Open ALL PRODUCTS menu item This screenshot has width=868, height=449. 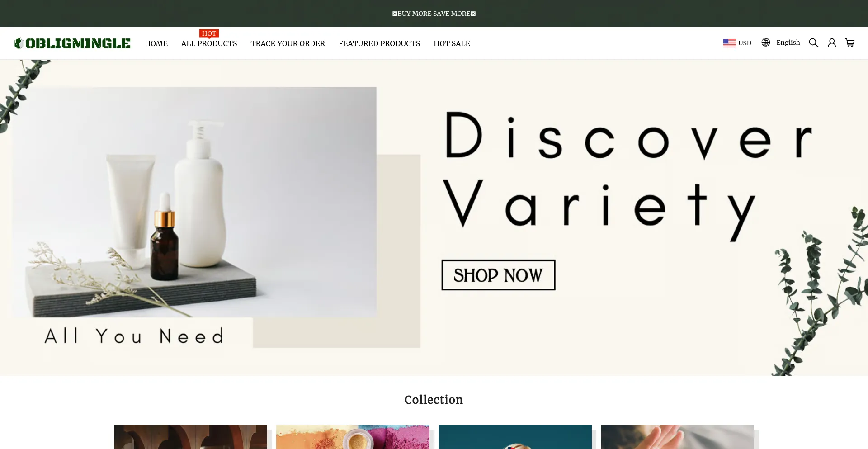209,43
